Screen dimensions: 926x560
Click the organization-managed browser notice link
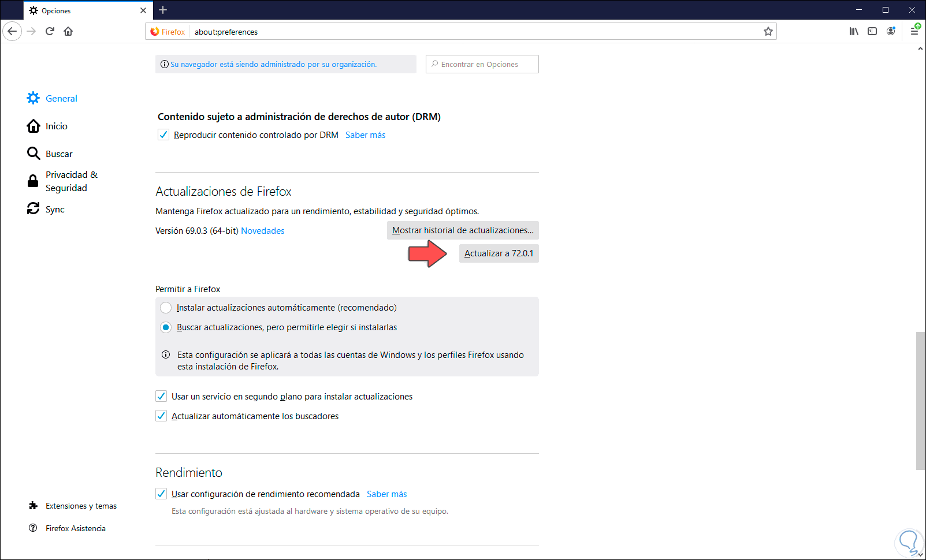pyautogui.click(x=273, y=65)
